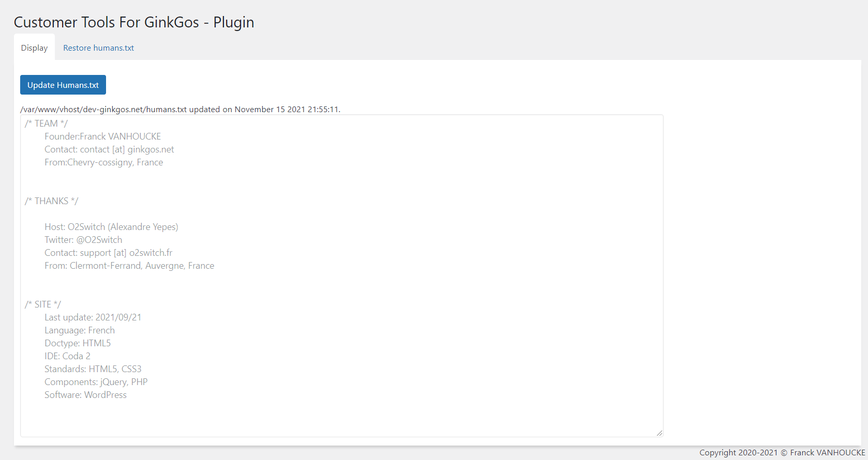Place cursor on From:Chevry-cossigny line
This screenshot has width=868, height=460.
103,162
